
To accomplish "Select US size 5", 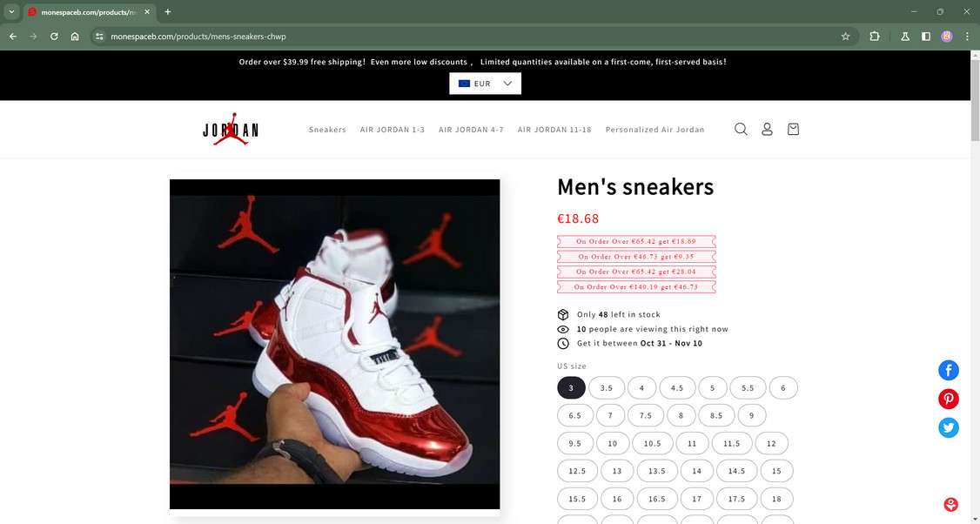I will pos(713,387).
